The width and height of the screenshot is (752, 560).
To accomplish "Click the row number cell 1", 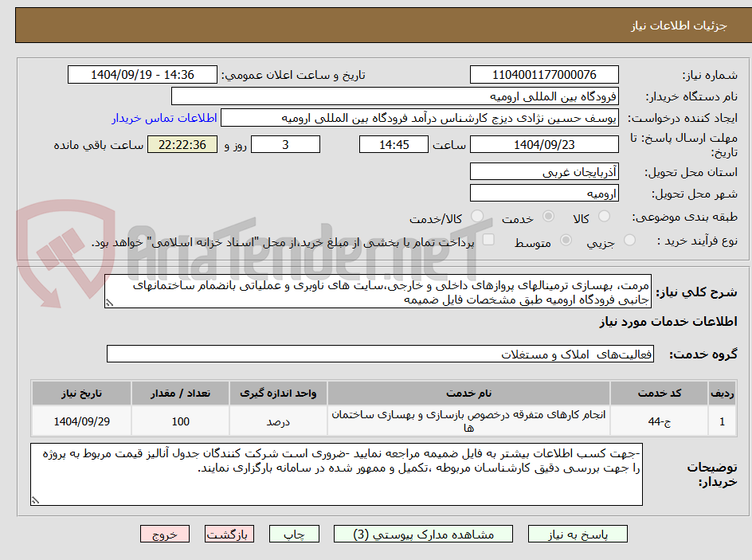I will (x=723, y=421).
